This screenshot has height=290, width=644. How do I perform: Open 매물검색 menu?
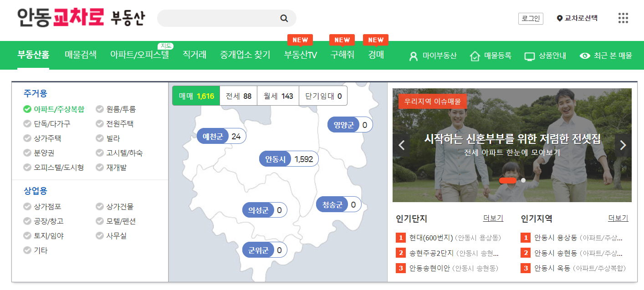pos(81,55)
